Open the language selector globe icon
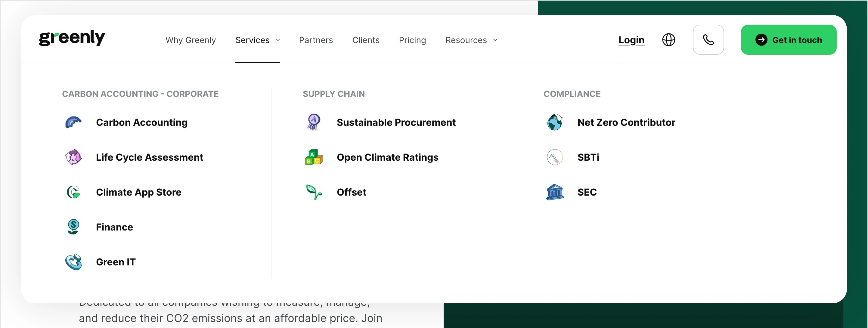The width and height of the screenshot is (868, 328). 668,40
